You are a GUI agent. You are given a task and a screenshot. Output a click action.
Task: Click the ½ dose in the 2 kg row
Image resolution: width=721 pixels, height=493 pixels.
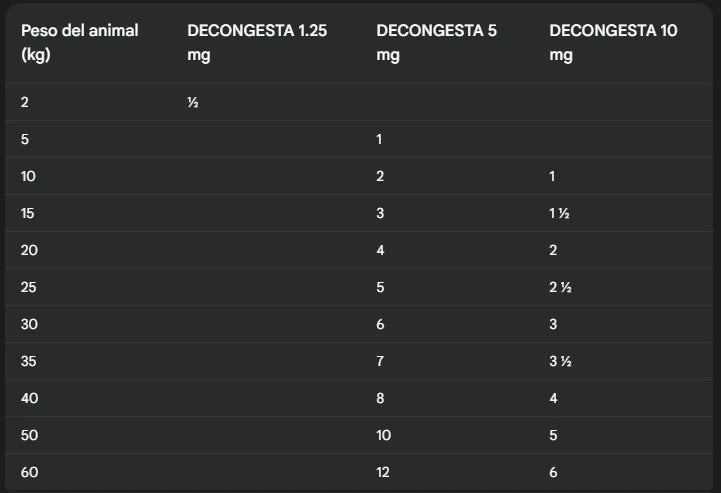click(193, 102)
